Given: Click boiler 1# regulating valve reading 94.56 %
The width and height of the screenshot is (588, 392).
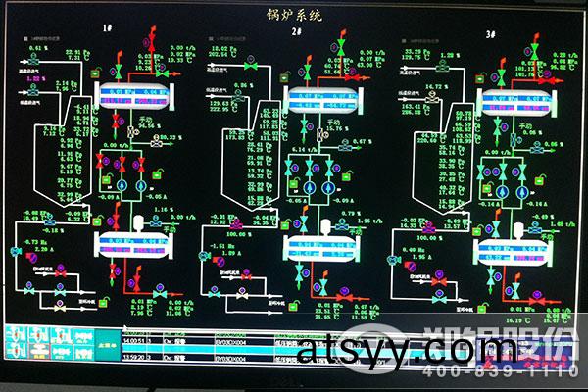Looking at the screenshot, I should click(x=132, y=131).
